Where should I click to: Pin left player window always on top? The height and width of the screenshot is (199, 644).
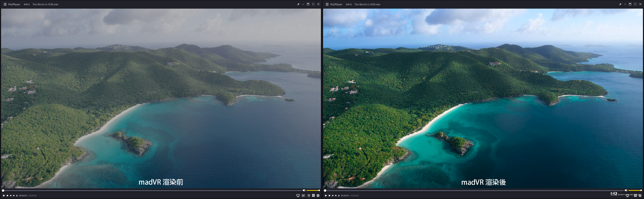click(x=298, y=4)
